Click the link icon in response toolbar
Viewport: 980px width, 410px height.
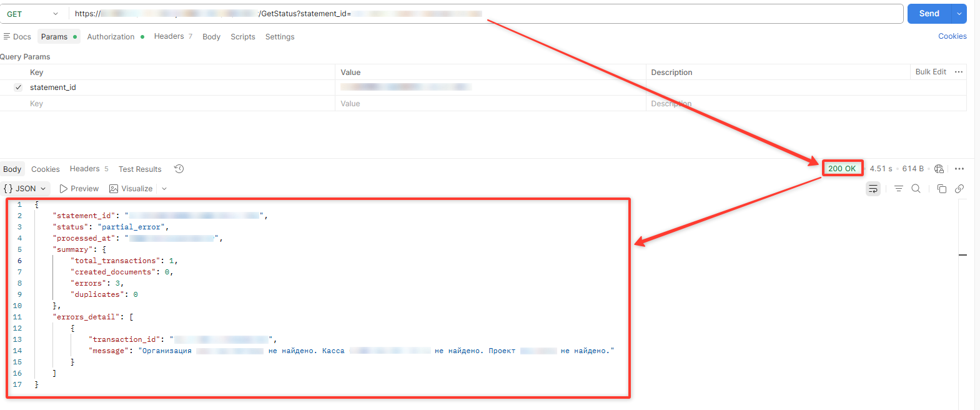959,189
